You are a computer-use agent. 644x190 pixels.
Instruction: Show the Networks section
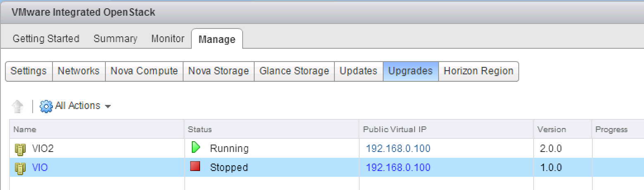tap(79, 71)
